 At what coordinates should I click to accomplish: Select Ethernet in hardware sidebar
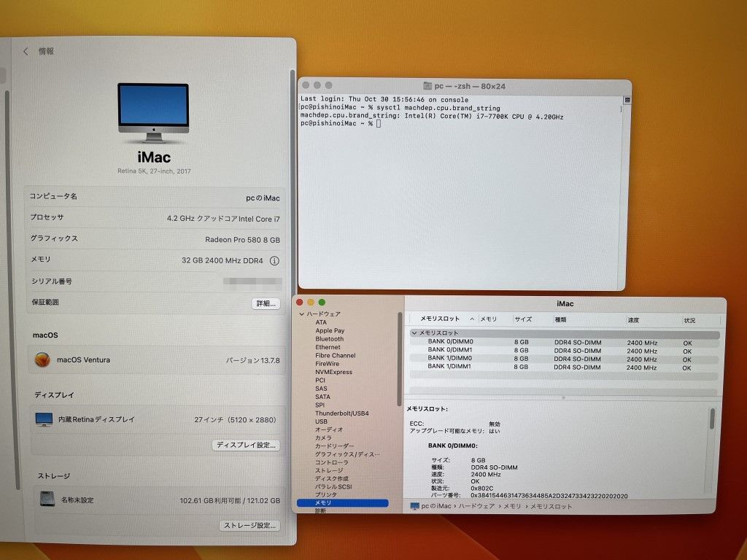(328, 347)
